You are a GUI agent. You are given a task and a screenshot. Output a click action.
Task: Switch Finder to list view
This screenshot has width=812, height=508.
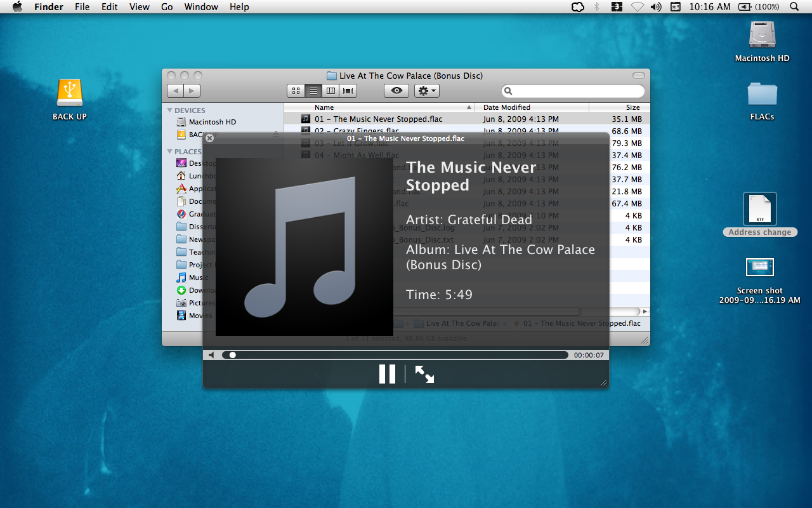[x=313, y=91]
